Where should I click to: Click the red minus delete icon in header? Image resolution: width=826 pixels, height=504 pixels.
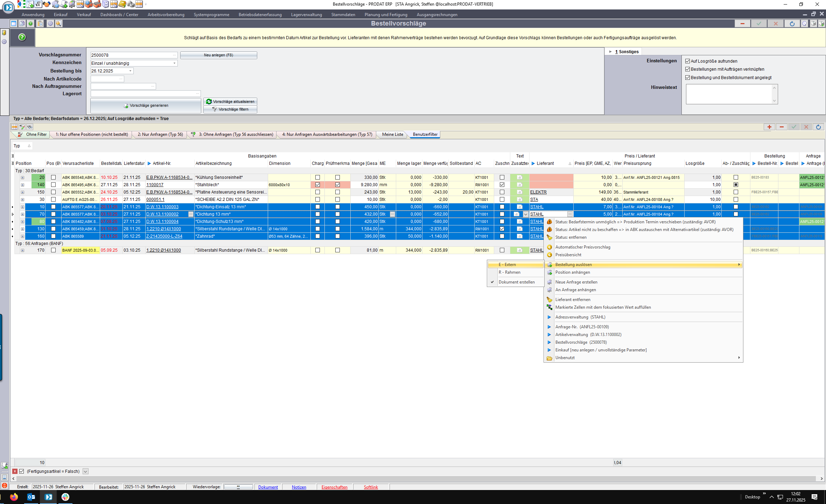click(x=742, y=23)
